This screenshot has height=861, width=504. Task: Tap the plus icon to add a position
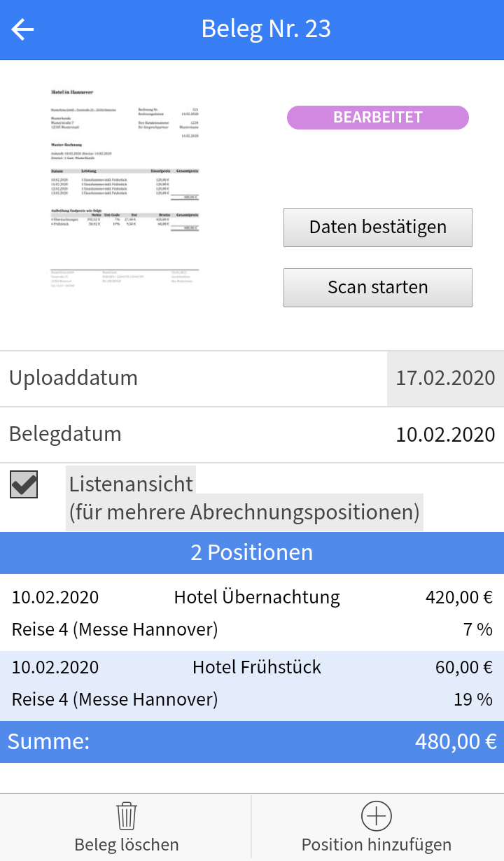coord(376,815)
